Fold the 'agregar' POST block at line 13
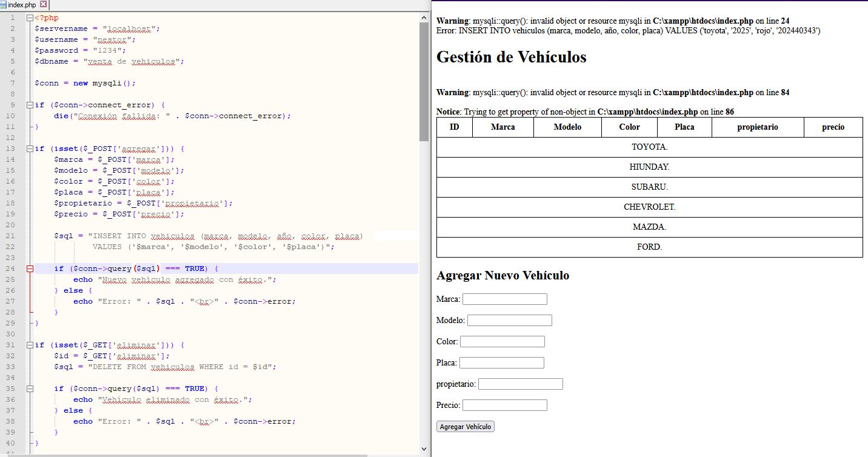This screenshot has height=457, width=868. point(30,149)
